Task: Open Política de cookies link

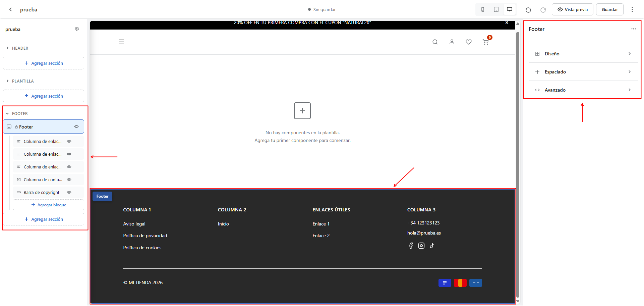Action: tap(142, 248)
